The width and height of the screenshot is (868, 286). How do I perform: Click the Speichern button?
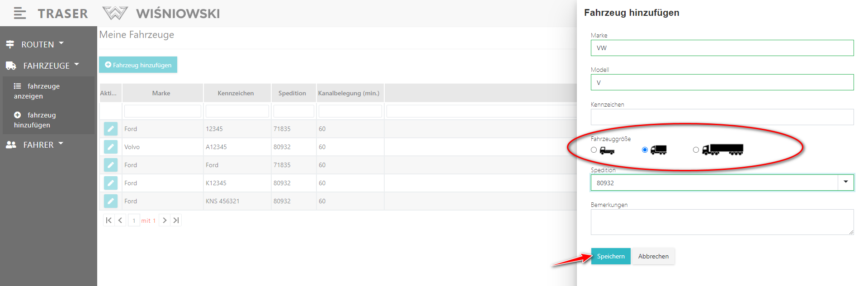pos(610,256)
